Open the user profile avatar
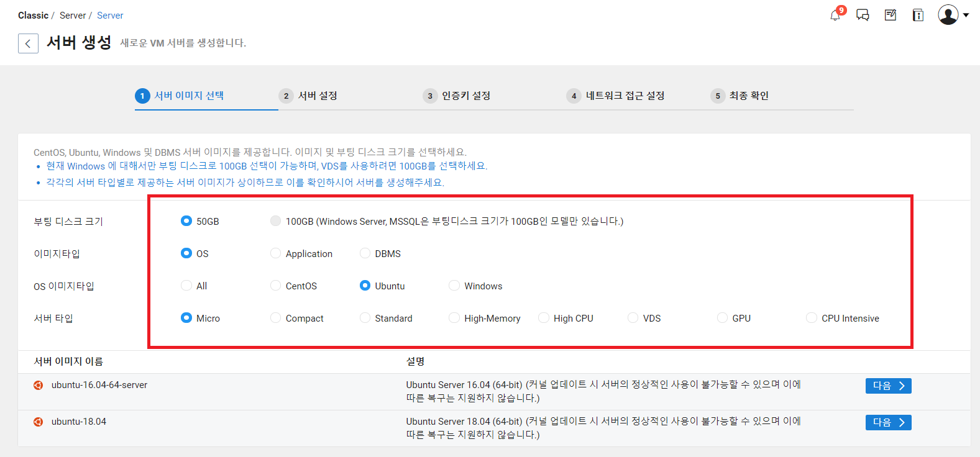 (948, 15)
